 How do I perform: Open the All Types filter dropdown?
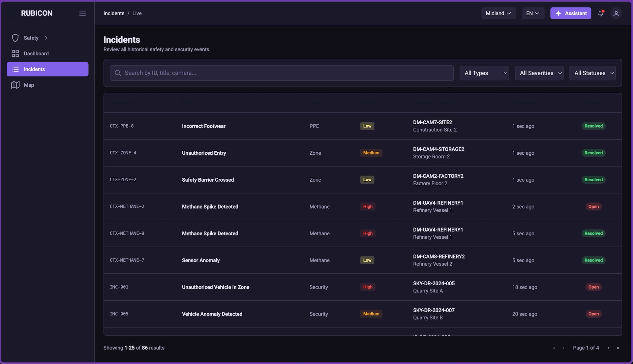[484, 73]
